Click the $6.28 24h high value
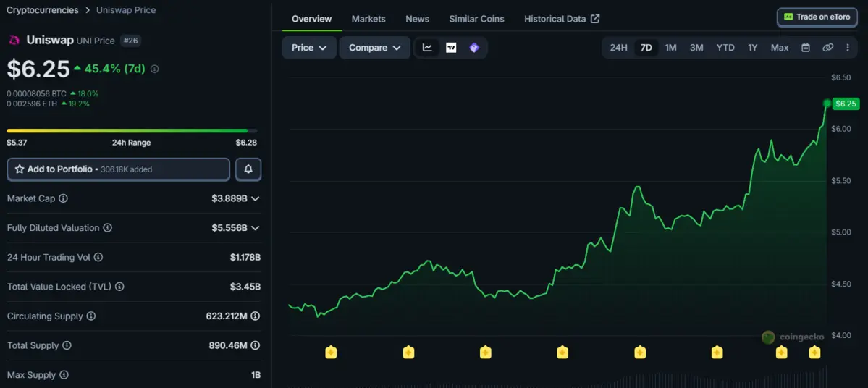The width and height of the screenshot is (868, 388). pyautogui.click(x=246, y=143)
